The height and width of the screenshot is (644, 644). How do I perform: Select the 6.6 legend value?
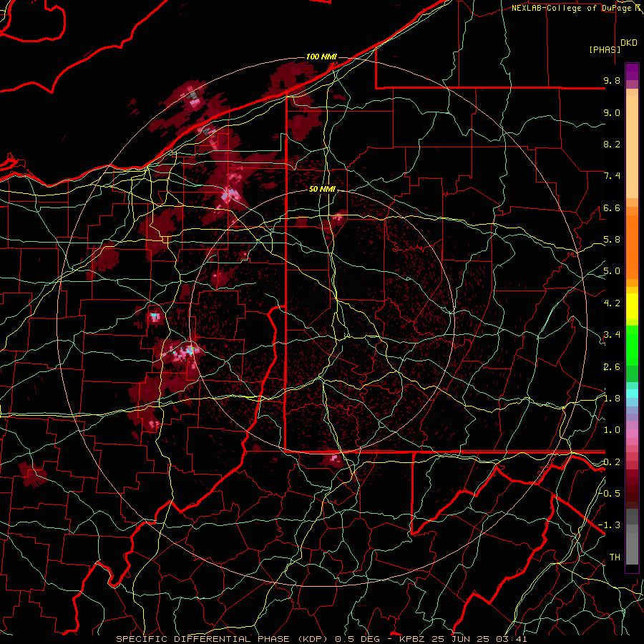click(x=612, y=208)
